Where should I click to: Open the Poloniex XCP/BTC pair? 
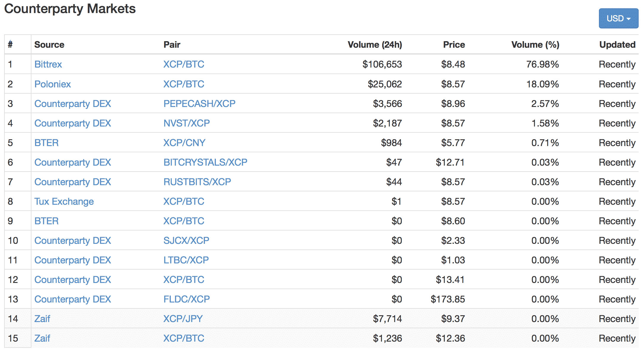pos(184,84)
